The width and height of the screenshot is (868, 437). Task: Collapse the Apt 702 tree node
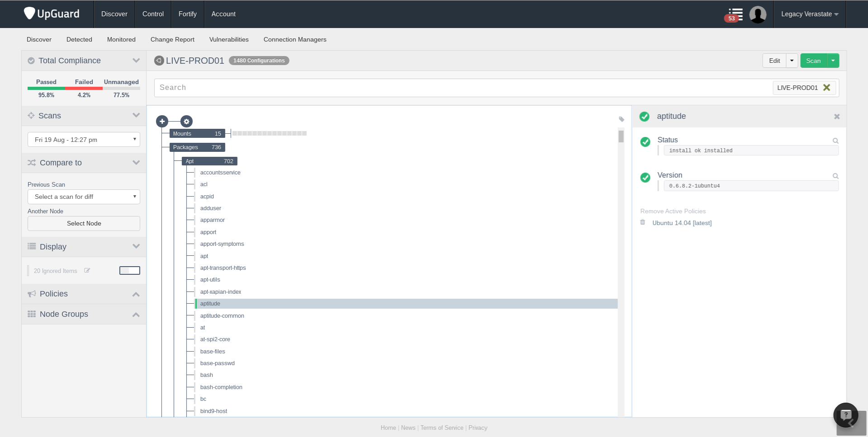[x=209, y=161]
